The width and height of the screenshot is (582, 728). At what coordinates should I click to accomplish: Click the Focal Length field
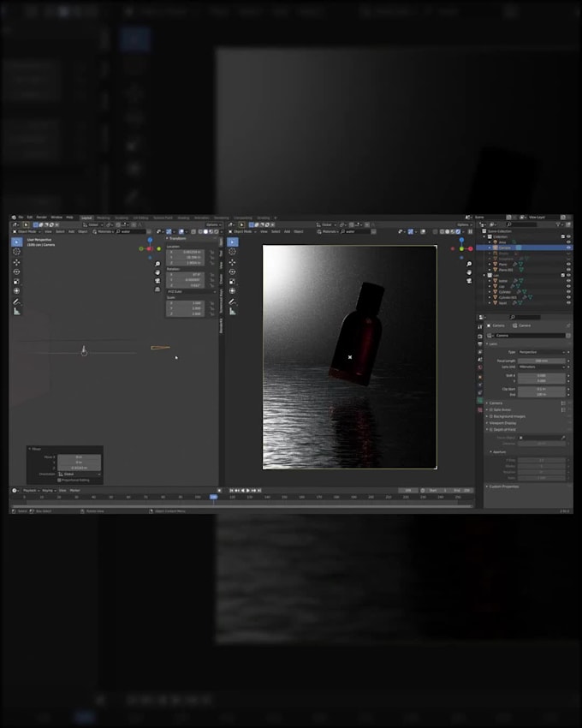coord(543,361)
